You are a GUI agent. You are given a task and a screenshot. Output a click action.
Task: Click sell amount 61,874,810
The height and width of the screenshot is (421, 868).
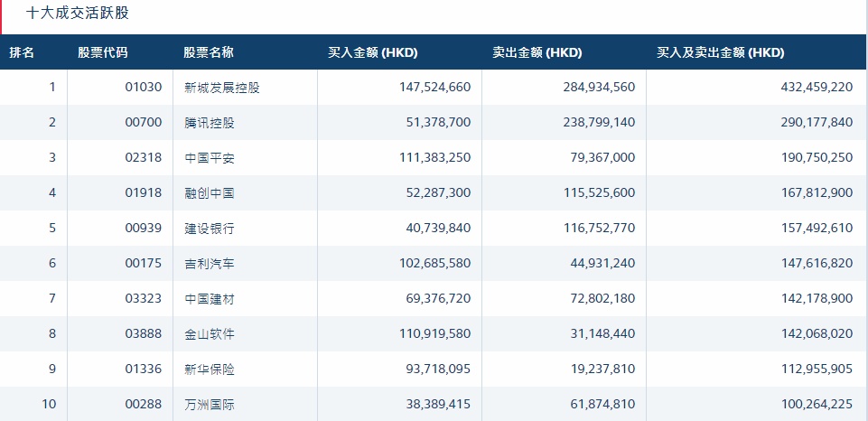click(602, 404)
